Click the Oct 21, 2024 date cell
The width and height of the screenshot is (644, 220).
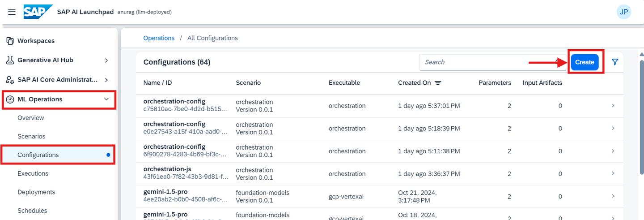[417, 196]
